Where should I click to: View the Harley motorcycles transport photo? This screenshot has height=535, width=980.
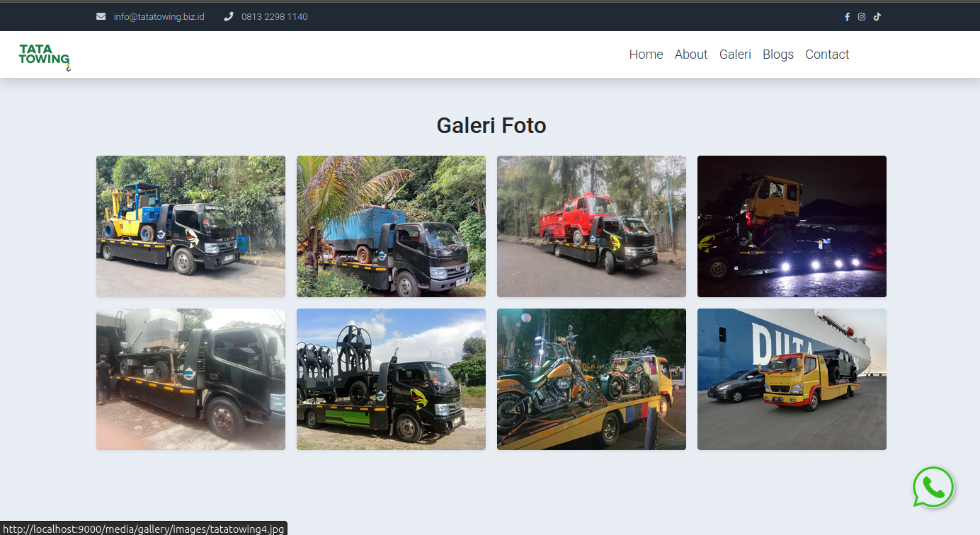[591, 378]
